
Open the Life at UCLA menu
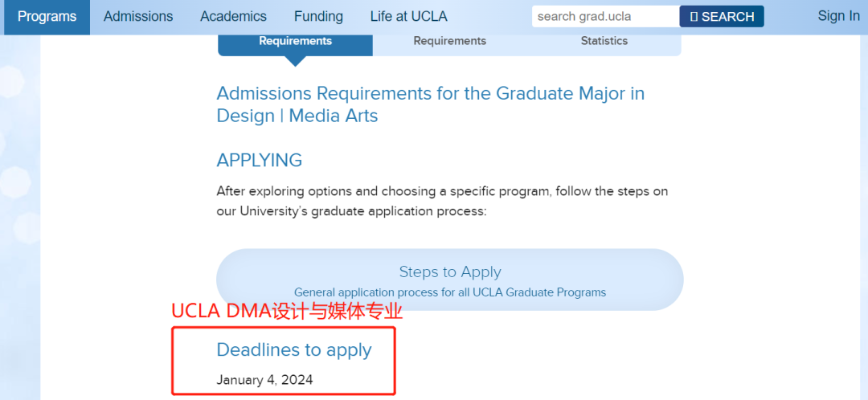408,17
